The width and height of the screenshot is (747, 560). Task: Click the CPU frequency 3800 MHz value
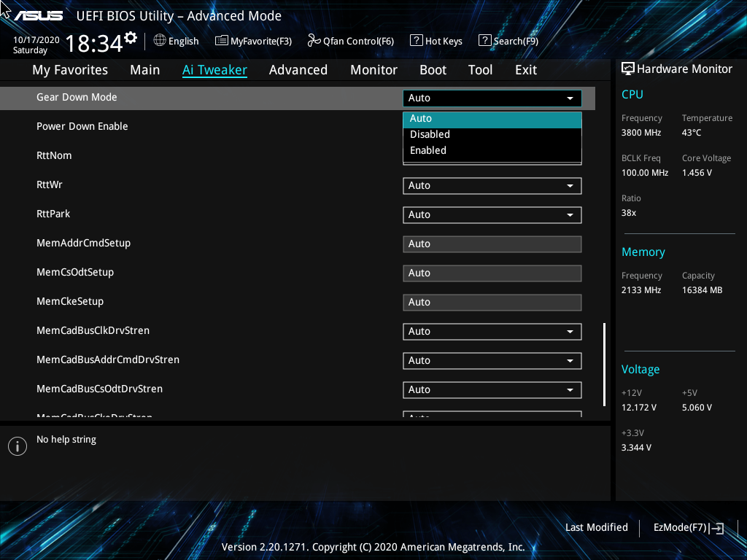tap(641, 133)
